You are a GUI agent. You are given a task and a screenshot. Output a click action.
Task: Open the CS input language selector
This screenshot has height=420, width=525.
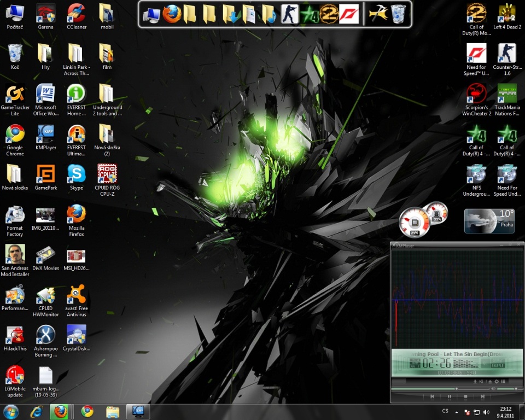(x=445, y=411)
